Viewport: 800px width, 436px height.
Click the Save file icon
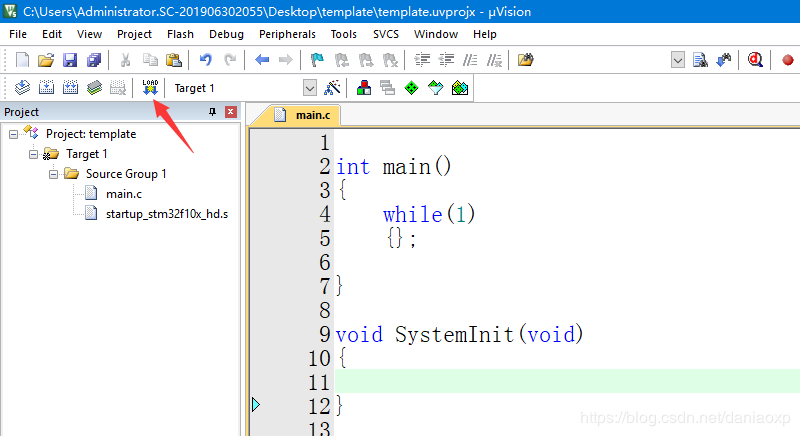[70, 60]
